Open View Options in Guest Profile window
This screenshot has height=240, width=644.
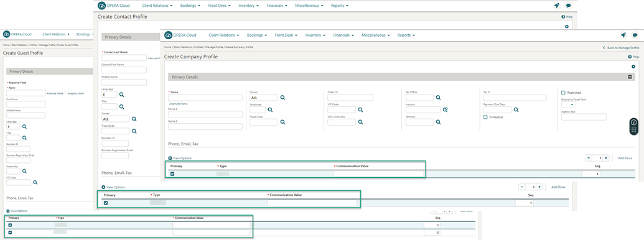(x=17, y=210)
